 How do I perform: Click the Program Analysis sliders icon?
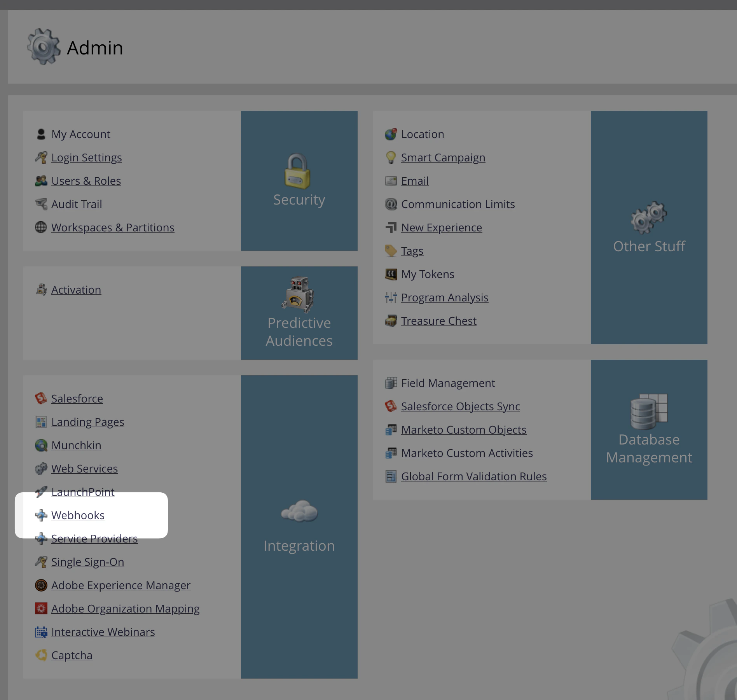391,297
